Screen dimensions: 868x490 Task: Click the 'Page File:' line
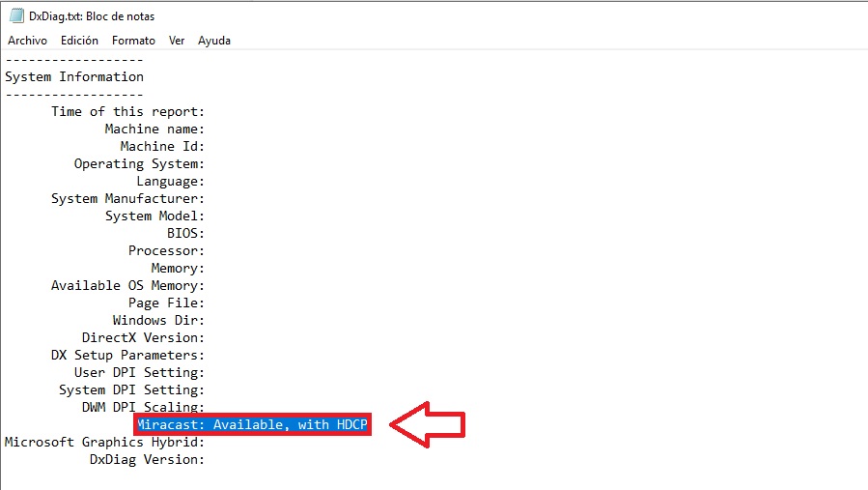click(166, 303)
